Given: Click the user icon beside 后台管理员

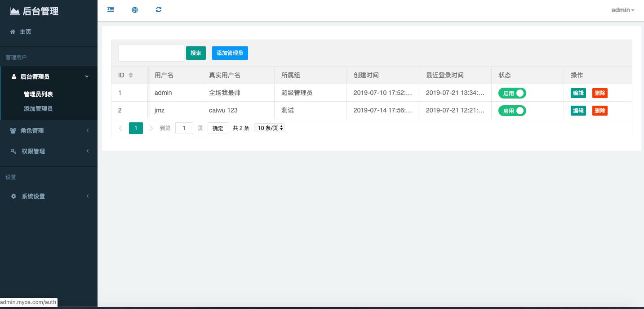Looking at the screenshot, I should 14,77.
